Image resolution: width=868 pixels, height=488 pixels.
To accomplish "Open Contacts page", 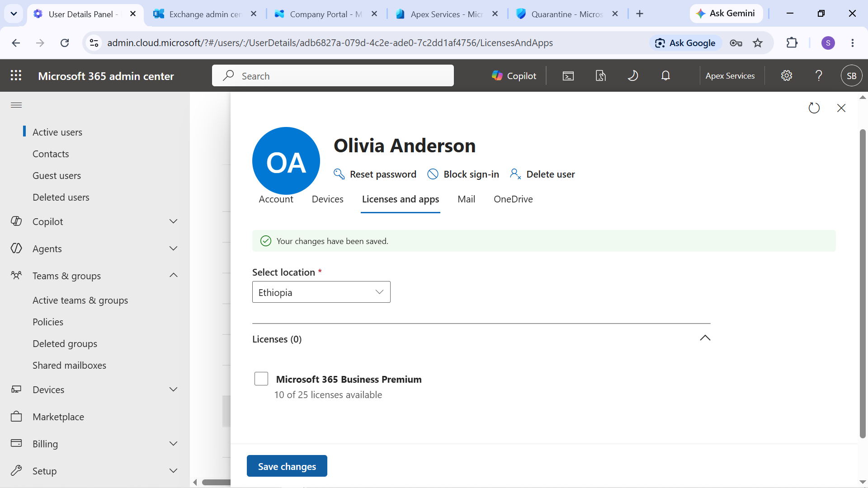I will coord(51,154).
